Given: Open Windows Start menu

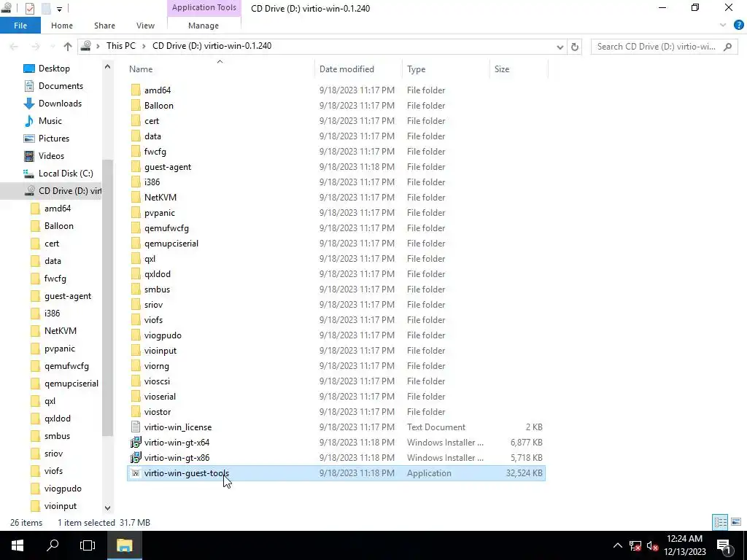Looking at the screenshot, I should (18, 545).
